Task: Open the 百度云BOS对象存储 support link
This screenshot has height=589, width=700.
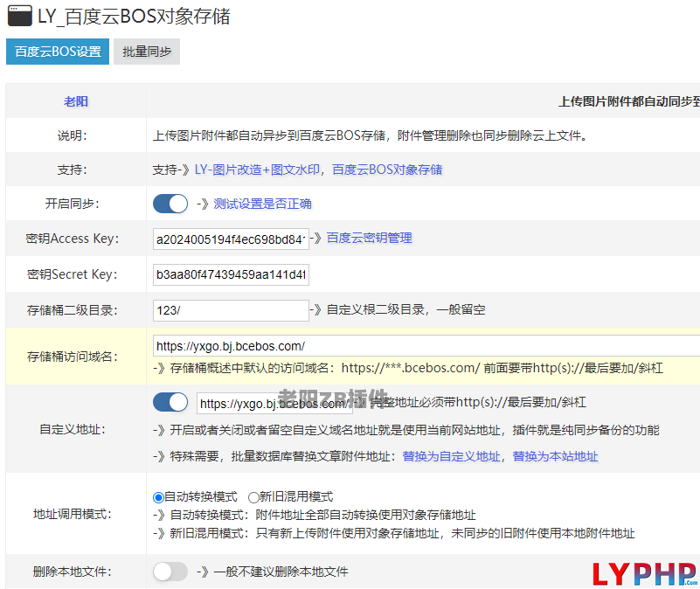Action: click(387, 170)
